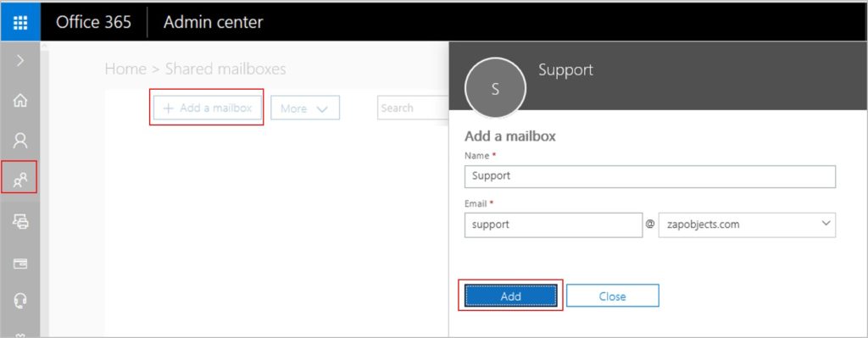This screenshot has width=868, height=338.
Task: Click the Close button
Action: pos(612,296)
